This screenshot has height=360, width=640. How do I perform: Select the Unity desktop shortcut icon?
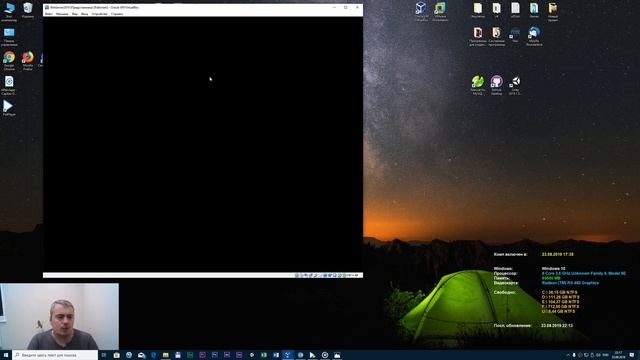516,86
